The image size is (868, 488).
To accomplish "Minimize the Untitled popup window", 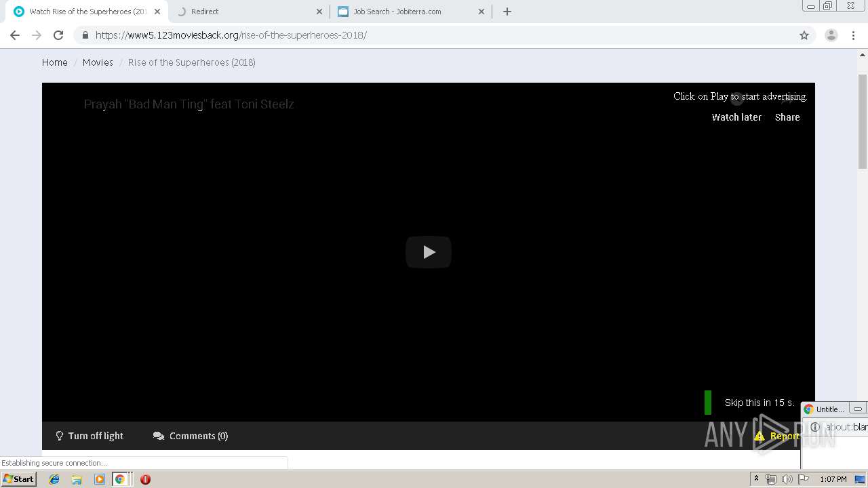I will coord(858,409).
